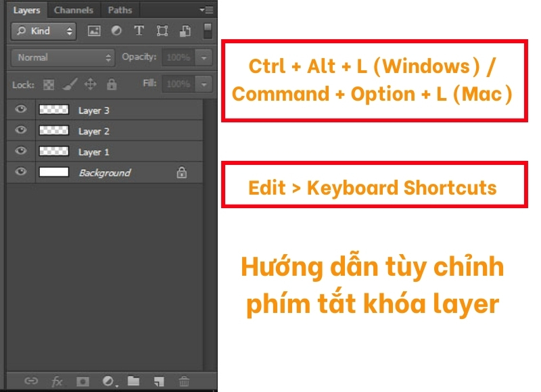Hide Layer 2 using its eye icon
The height and width of the screenshot is (392, 541).
coord(21,130)
